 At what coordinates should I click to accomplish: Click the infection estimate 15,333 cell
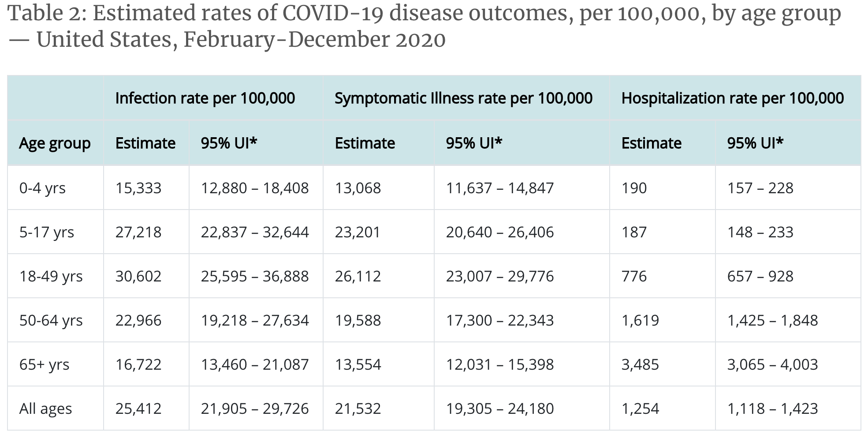pyautogui.click(x=138, y=188)
